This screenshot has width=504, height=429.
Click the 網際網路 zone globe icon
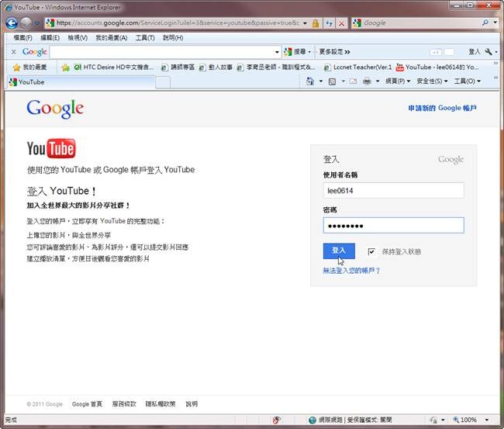click(312, 420)
